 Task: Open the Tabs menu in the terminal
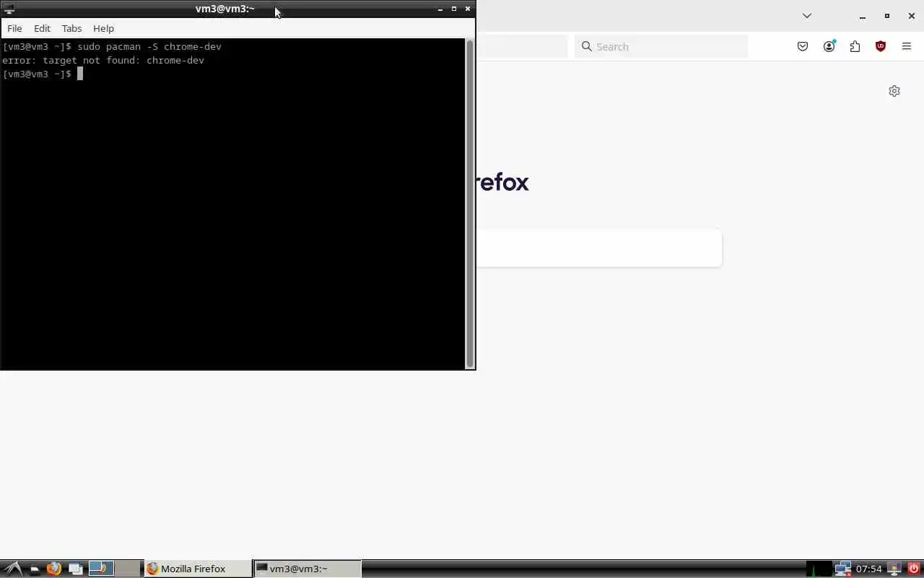71,28
